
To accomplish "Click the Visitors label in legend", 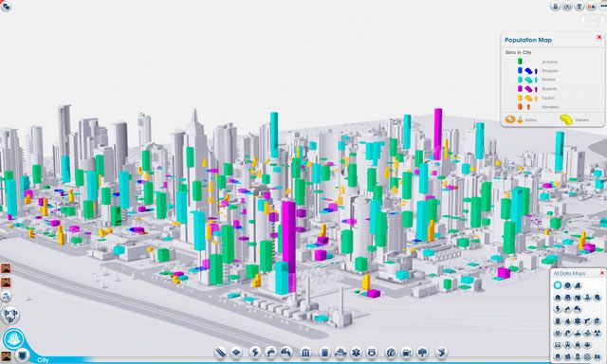I will 531,120.
